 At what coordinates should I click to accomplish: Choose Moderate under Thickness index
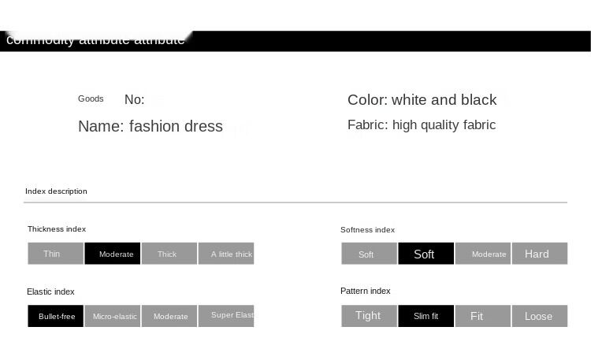[x=113, y=254]
